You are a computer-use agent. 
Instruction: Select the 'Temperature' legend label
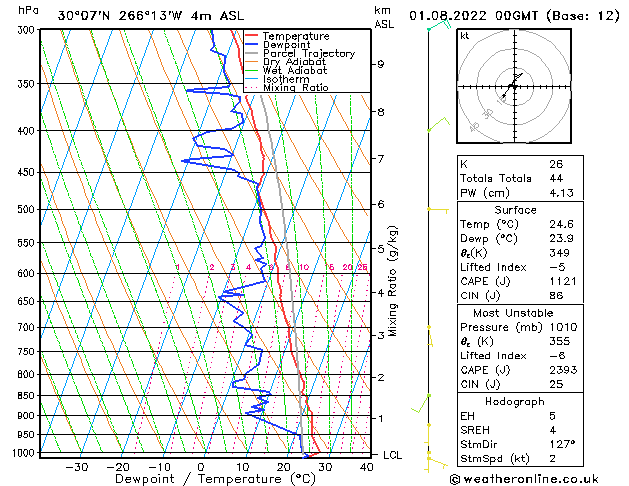click(x=296, y=36)
